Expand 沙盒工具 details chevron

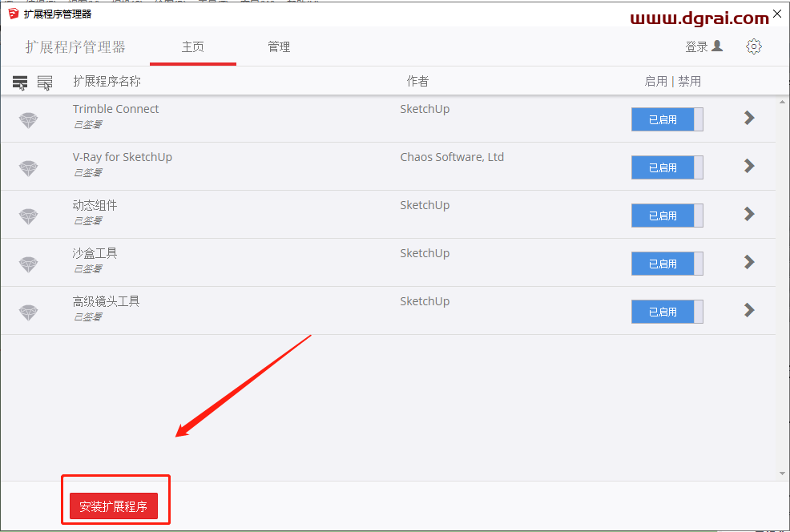749,262
